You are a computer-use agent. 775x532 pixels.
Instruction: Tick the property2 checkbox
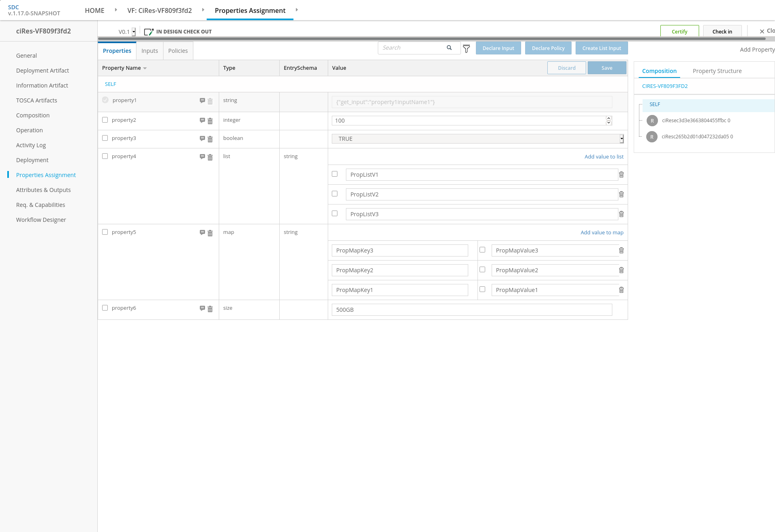point(105,120)
